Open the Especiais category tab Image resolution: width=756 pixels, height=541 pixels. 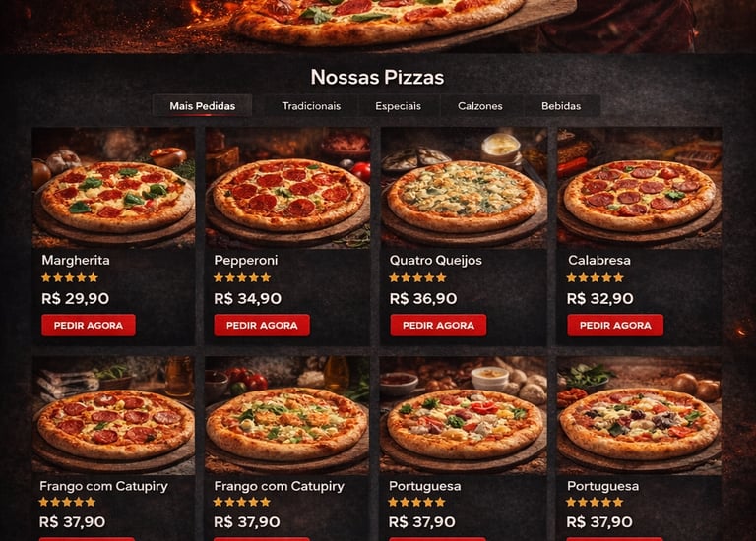(x=399, y=106)
